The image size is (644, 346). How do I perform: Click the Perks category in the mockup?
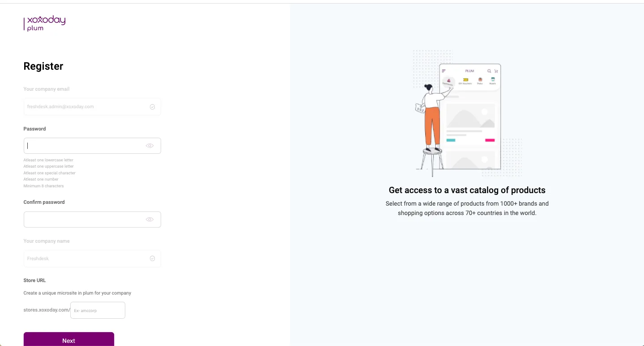click(480, 81)
